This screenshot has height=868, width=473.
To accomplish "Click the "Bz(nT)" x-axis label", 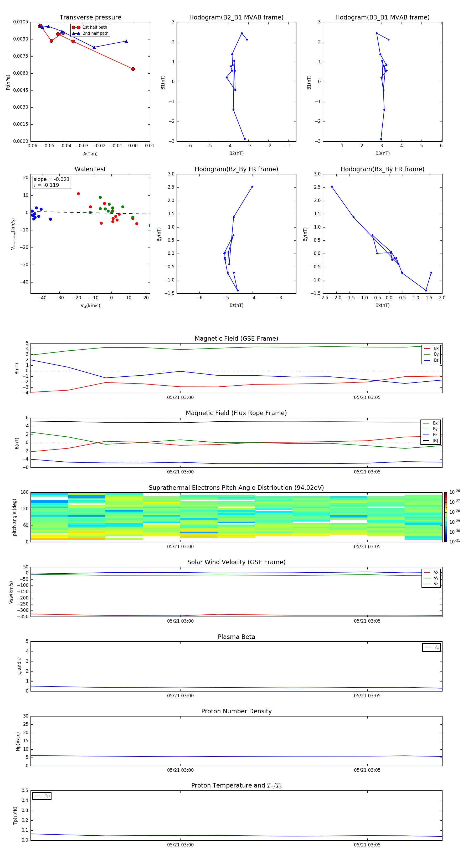I will coord(236,305).
